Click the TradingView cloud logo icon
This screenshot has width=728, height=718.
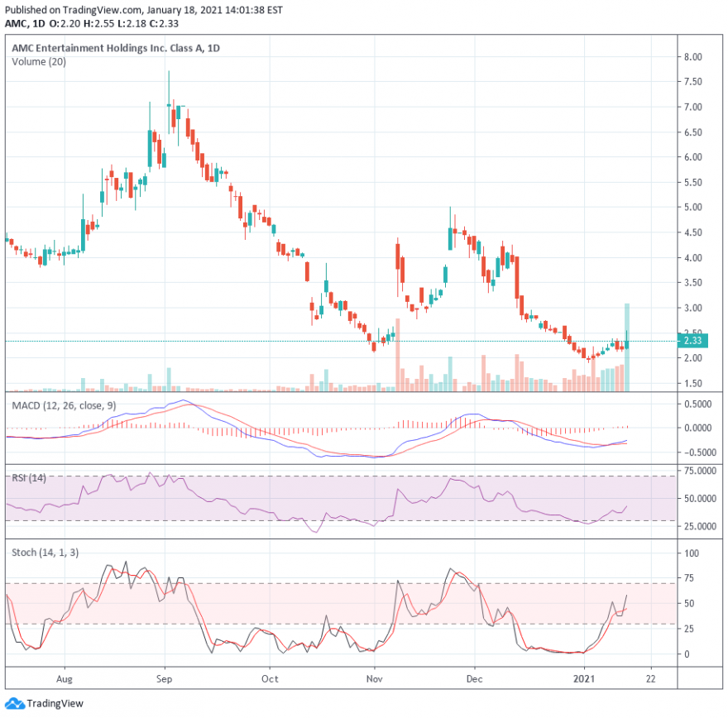coord(14,704)
